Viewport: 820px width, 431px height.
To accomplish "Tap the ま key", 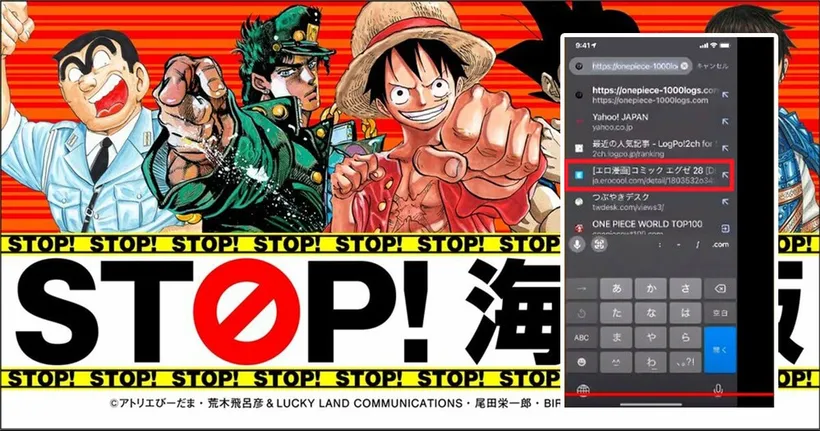I will point(617,338).
